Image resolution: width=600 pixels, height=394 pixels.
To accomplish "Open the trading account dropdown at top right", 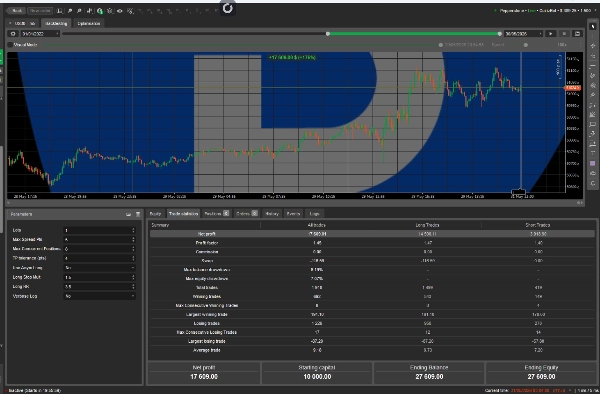I will 546,10.
